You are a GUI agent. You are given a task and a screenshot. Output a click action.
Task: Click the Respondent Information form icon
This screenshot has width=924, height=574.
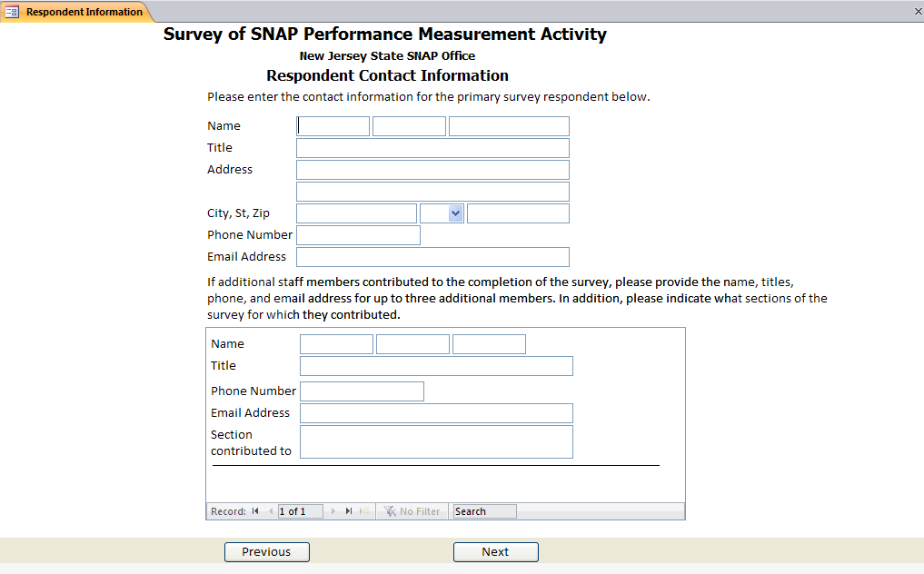[x=12, y=12]
